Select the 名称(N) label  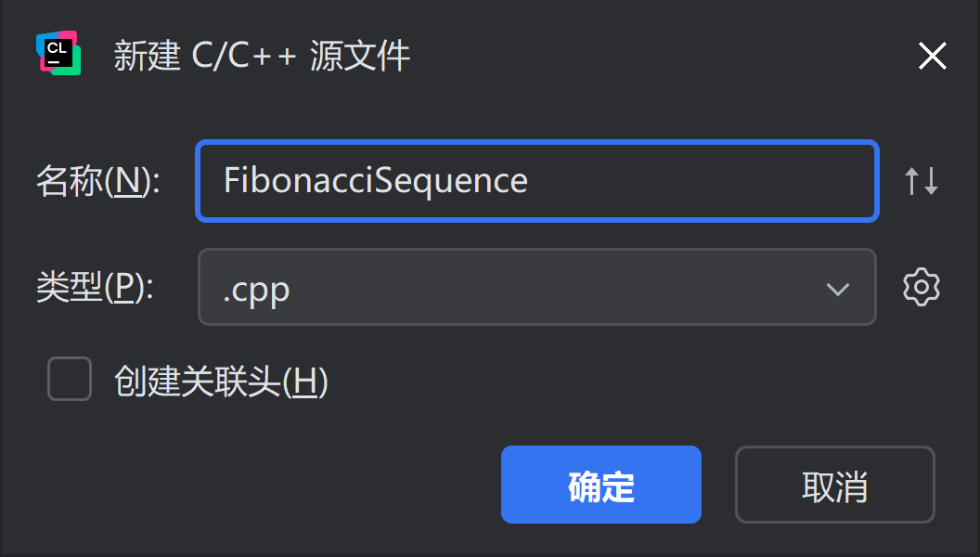click(97, 182)
